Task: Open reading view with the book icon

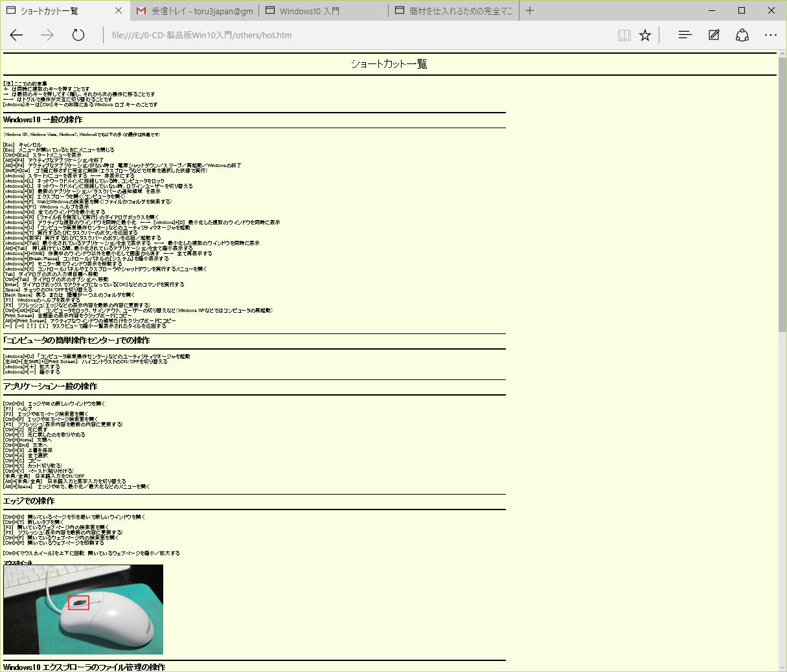Action: pos(624,35)
